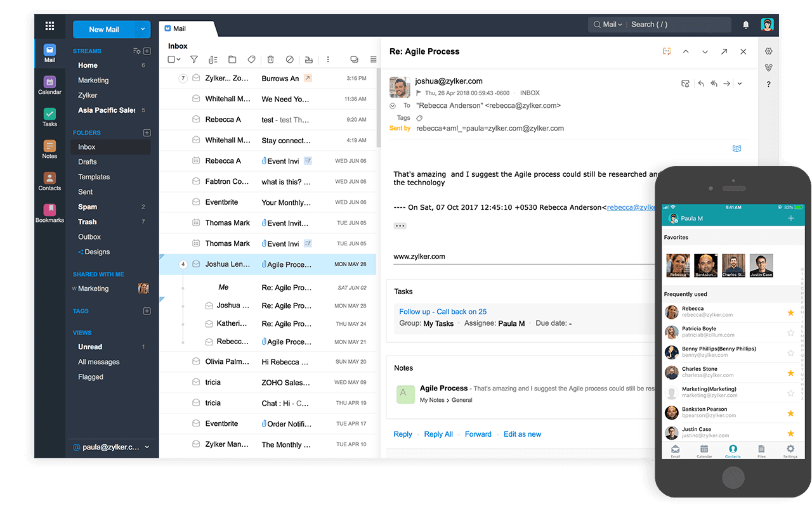Click the search input field

(679, 25)
